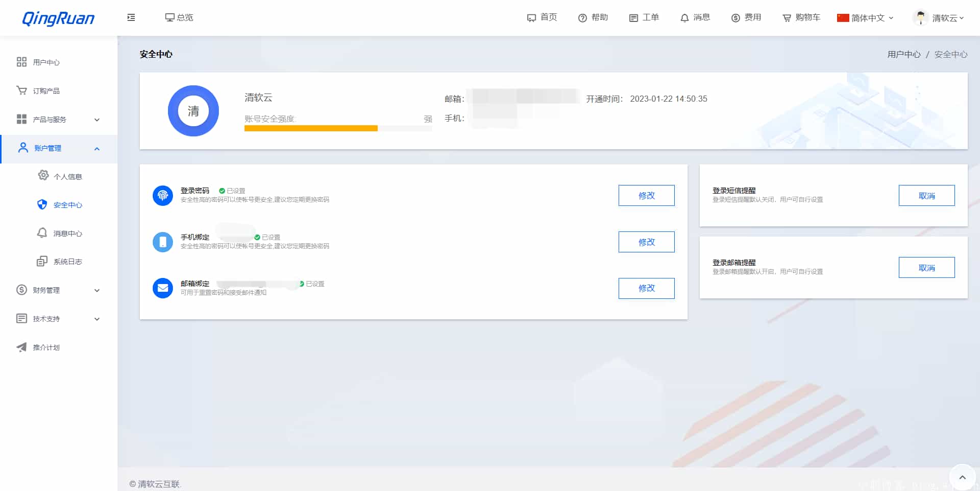Viewport: 980px width, 491px height.
Task: Cancel the 登录邮箱提醒 setting
Action: coord(926,267)
